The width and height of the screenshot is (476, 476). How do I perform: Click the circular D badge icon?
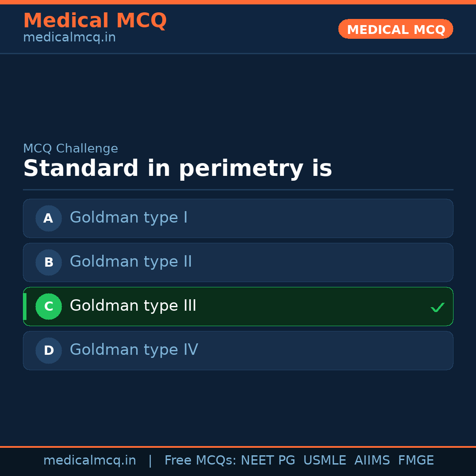48,350
